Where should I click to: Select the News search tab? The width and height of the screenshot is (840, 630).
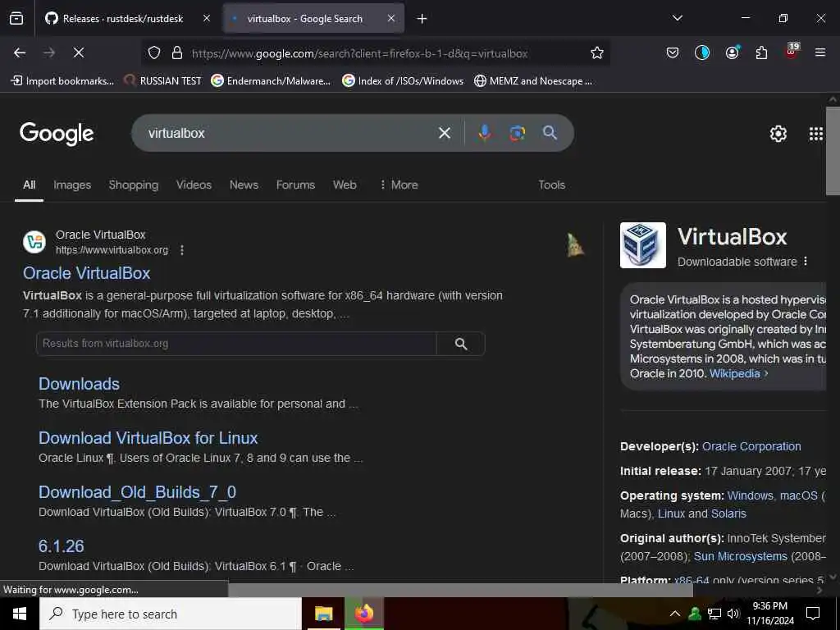(244, 185)
